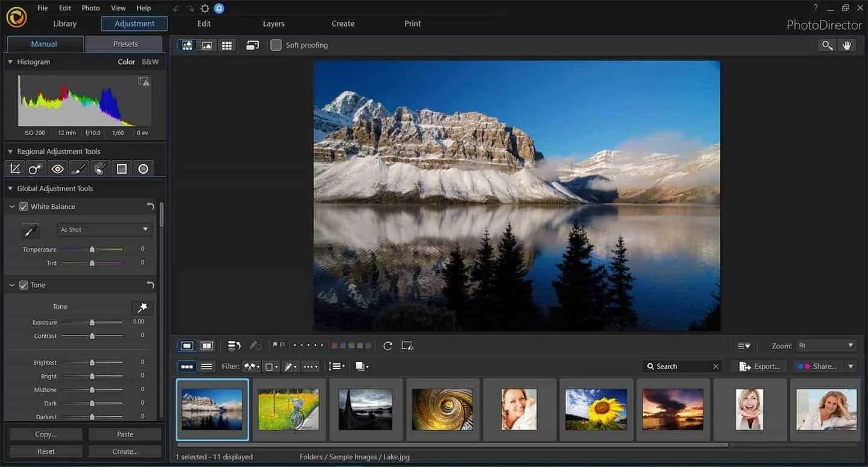The image size is (868, 467).
Task: Switch browser panel to thumbnail view
Action: (x=187, y=366)
